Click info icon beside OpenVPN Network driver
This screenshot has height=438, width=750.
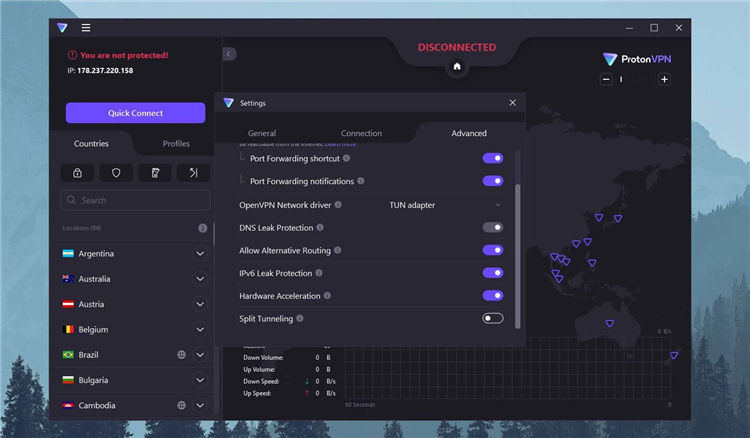338,205
